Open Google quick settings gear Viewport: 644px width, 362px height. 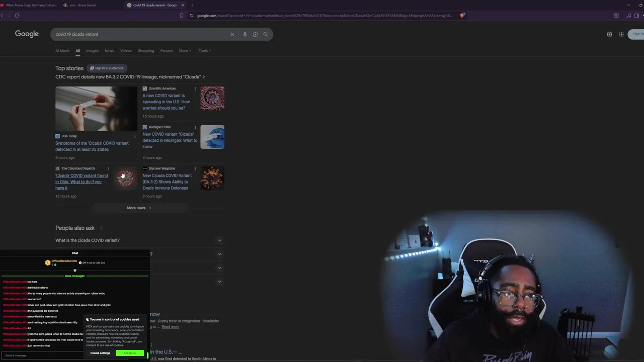pyautogui.click(x=609, y=34)
